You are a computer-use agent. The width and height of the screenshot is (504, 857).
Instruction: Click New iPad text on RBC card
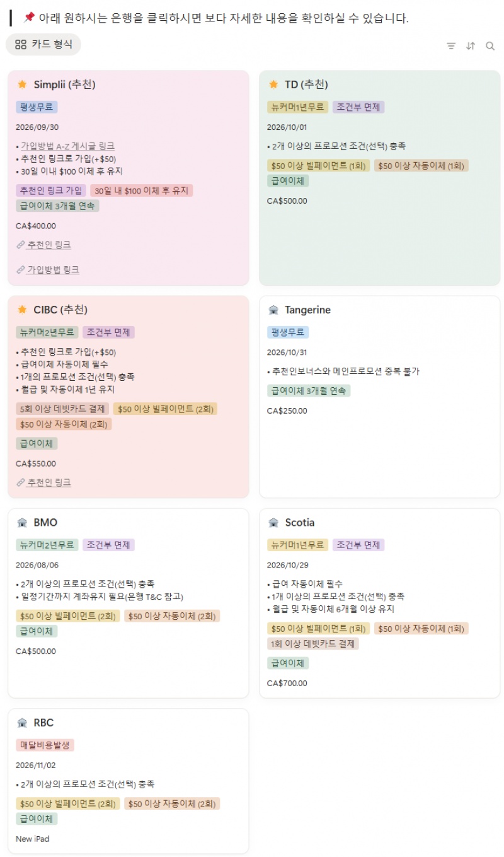[32, 839]
